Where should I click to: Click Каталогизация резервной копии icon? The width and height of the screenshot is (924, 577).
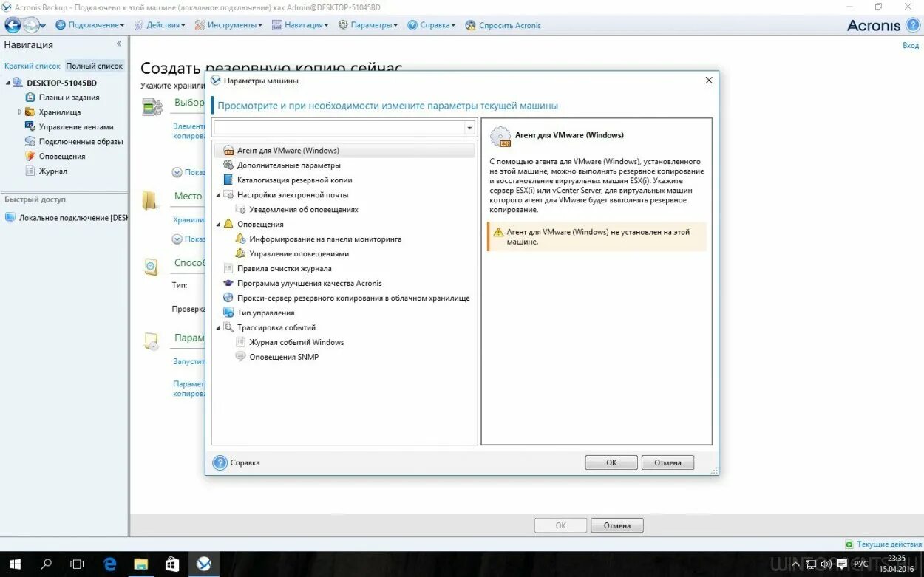pos(228,180)
